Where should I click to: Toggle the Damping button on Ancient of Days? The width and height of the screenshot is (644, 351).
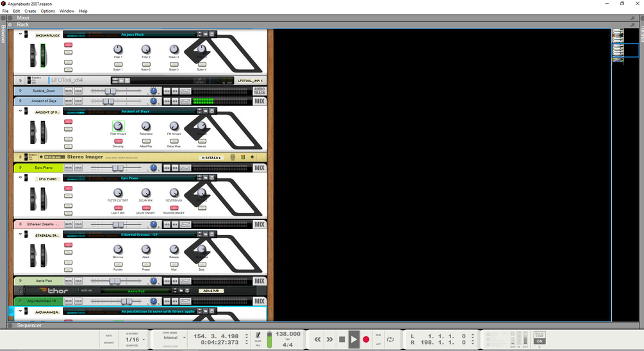click(x=118, y=141)
